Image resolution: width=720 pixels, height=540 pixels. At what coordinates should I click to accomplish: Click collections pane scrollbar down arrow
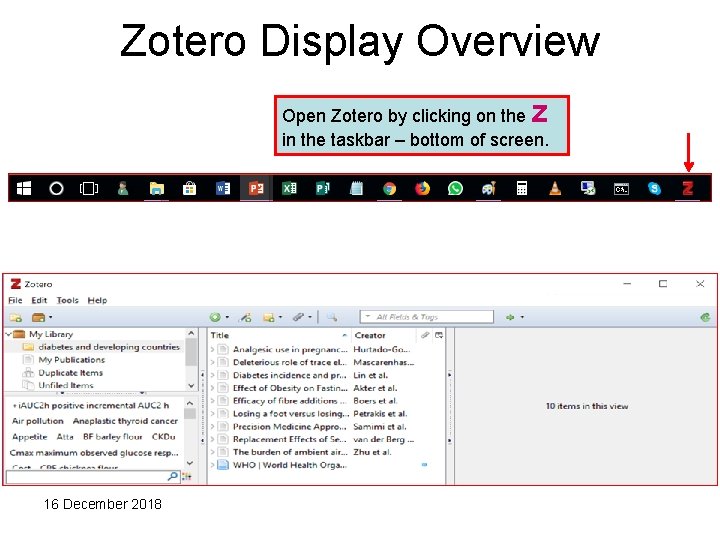click(x=191, y=386)
